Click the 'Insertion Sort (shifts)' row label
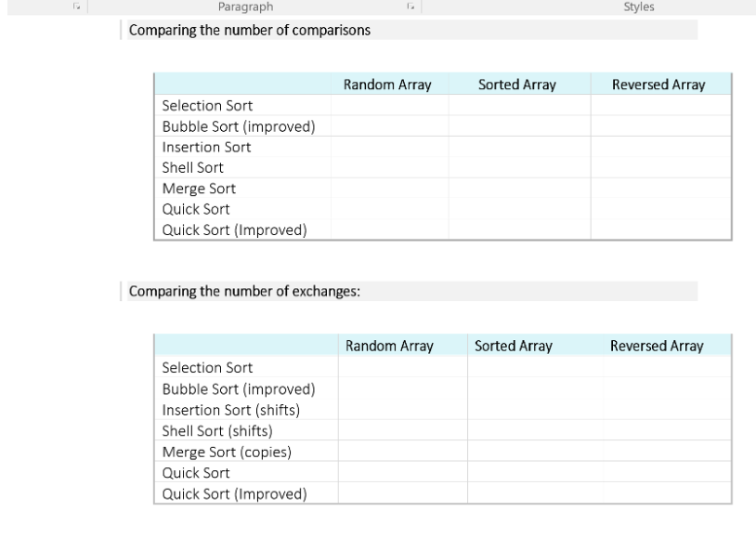The image size is (756, 538). (x=231, y=410)
